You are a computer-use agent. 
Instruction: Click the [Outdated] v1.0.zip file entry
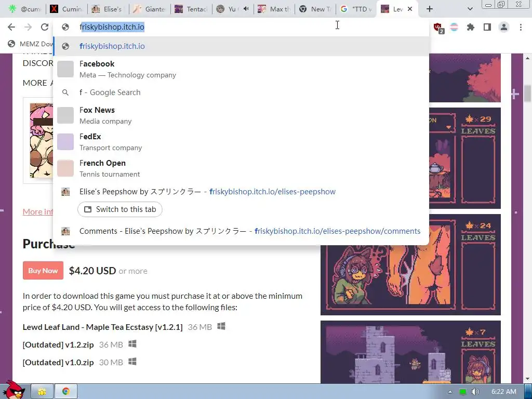tap(58, 362)
